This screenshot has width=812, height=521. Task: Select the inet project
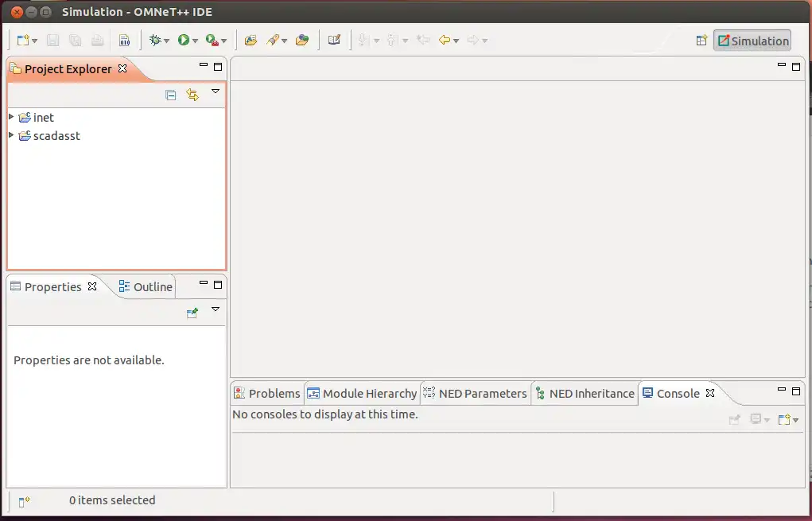click(37, 118)
